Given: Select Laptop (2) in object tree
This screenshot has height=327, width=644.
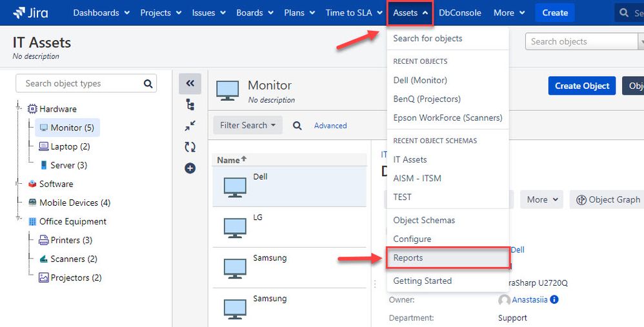Looking at the screenshot, I should click(x=64, y=146).
